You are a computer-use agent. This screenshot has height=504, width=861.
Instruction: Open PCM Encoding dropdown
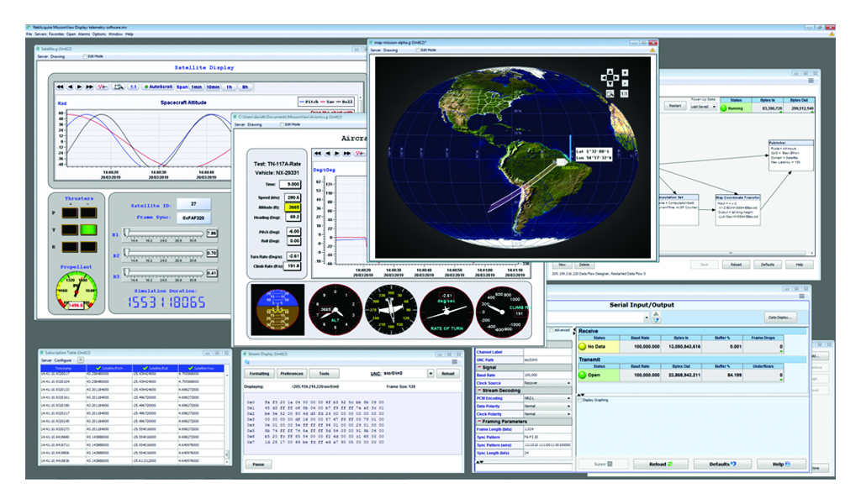[x=547, y=398]
